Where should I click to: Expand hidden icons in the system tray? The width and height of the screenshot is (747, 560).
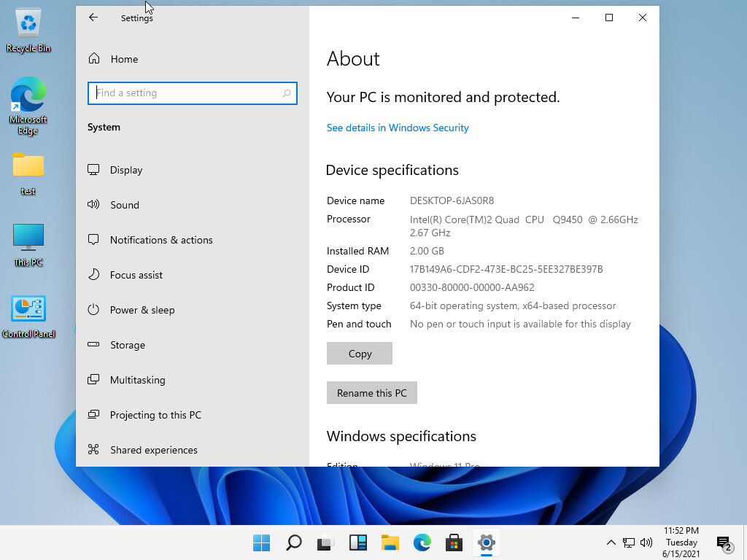(611, 542)
